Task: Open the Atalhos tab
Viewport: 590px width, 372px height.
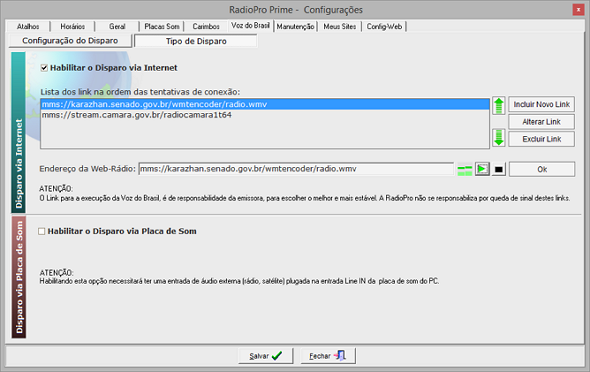Action: click(x=28, y=26)
